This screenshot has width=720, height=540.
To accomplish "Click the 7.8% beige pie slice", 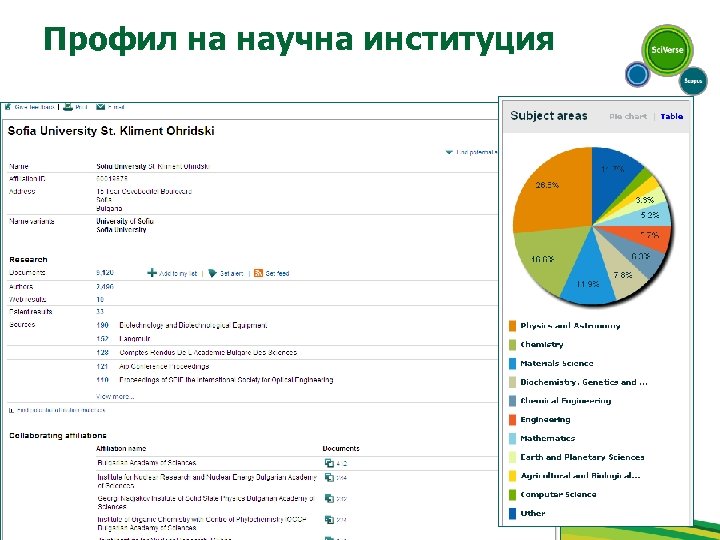I will click(x=620, y=271).
